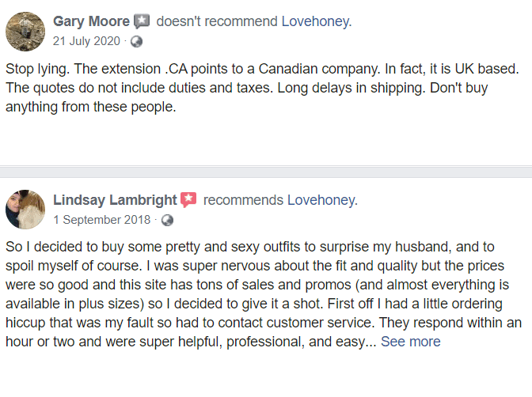
Task: Click the "recommends" text in Lindsay's header
Action: click(243, 200)
